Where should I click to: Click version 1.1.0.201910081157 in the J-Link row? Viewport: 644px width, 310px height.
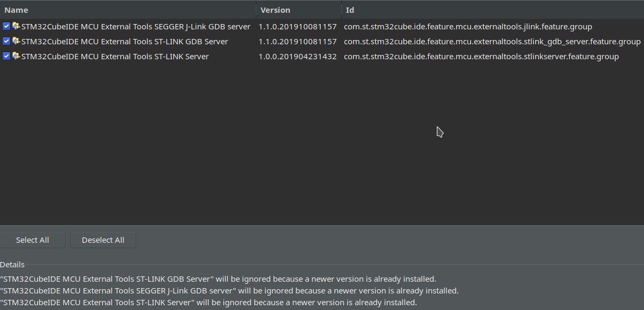(x=297, y=26)
